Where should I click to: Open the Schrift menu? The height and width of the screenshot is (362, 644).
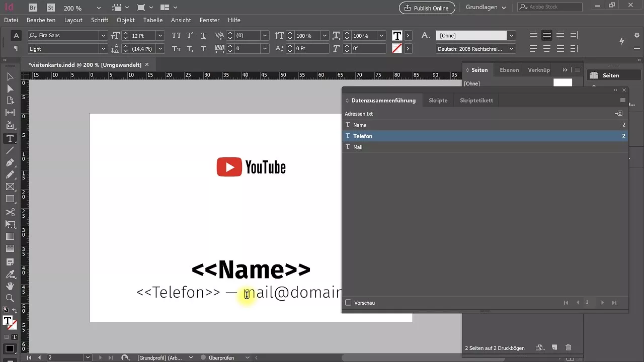pos(99,20)
